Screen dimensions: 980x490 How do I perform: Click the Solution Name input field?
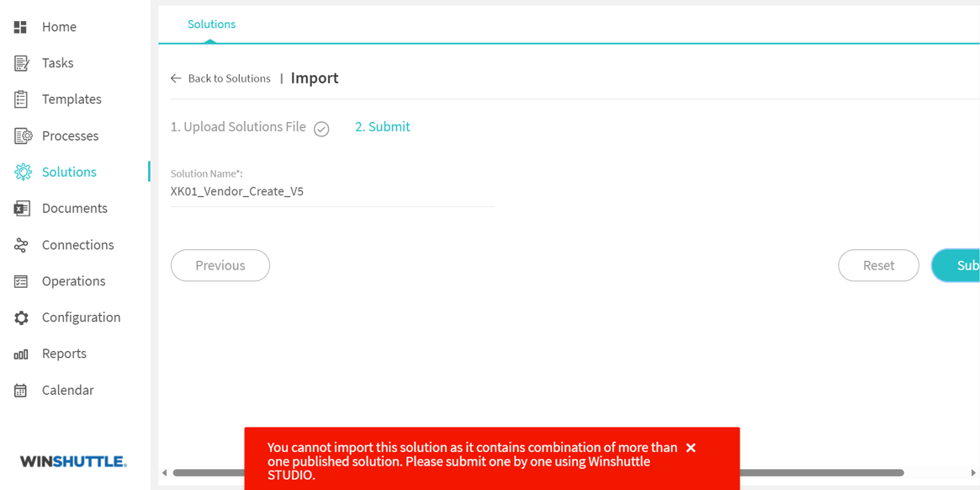[332, 192]
